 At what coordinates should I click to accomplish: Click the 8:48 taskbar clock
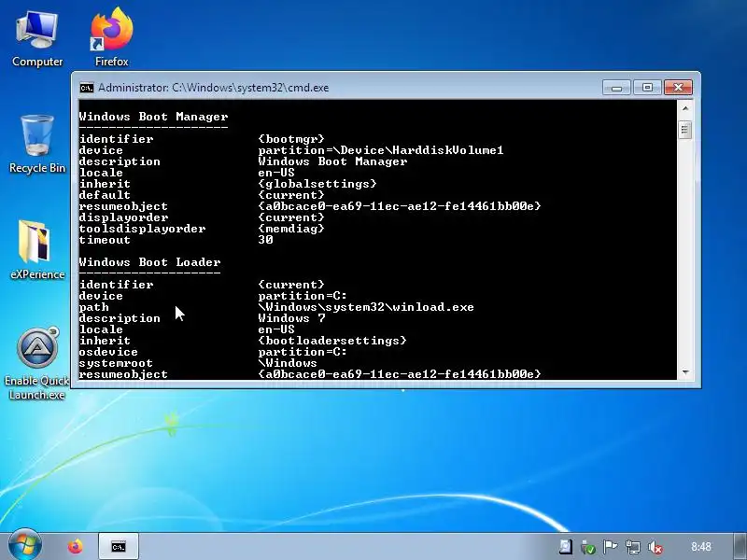[701, 547]
